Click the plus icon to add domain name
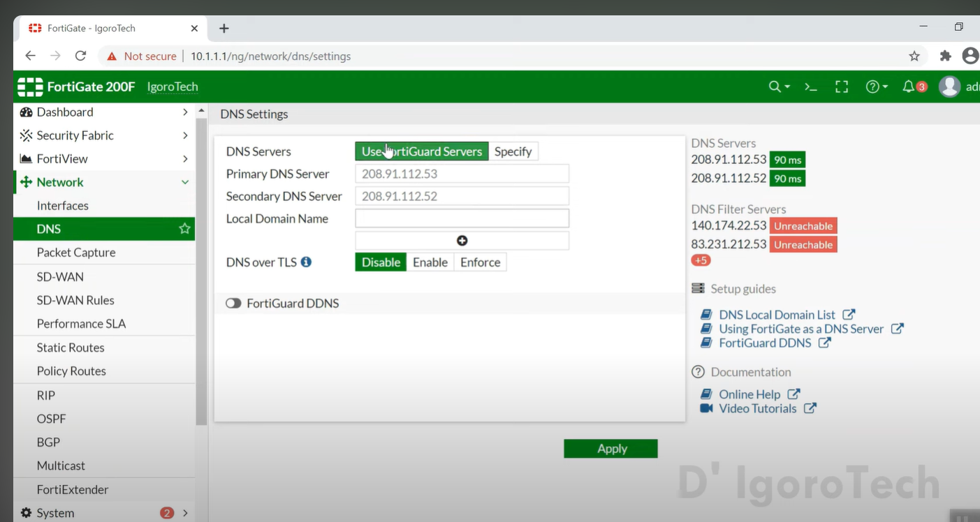Screen dimensions: 980x522 [x=462, y=241]
